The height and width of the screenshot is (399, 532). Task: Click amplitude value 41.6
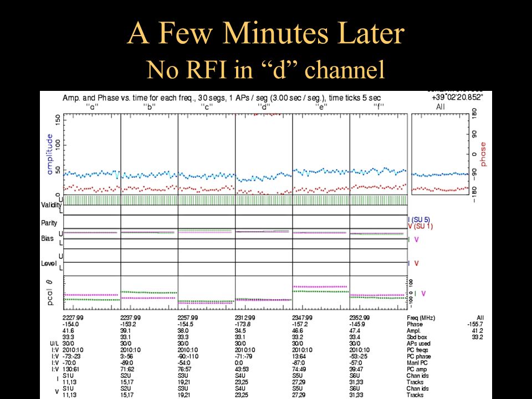point(68,331)
